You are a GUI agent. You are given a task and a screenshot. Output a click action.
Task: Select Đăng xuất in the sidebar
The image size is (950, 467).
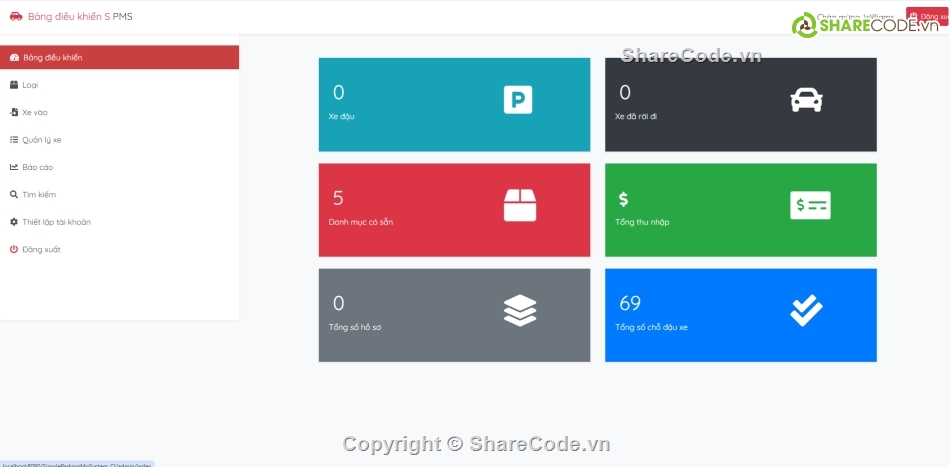point(119,249)
